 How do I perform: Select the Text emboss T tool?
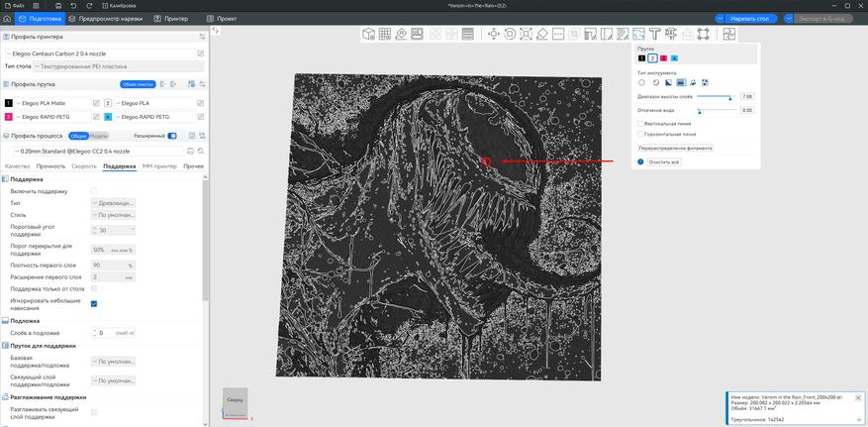pos(655,35)
